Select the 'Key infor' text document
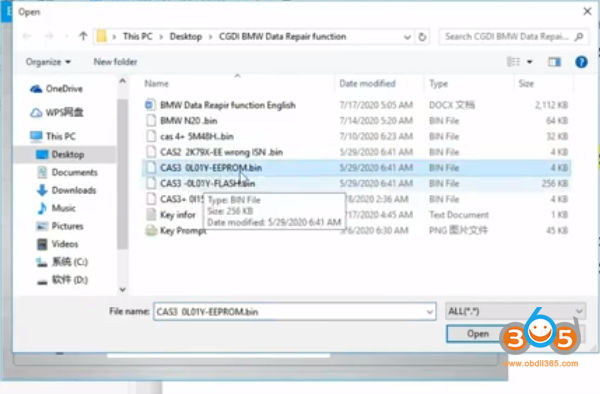The image size is (600, 394). (x=178, y=215)
